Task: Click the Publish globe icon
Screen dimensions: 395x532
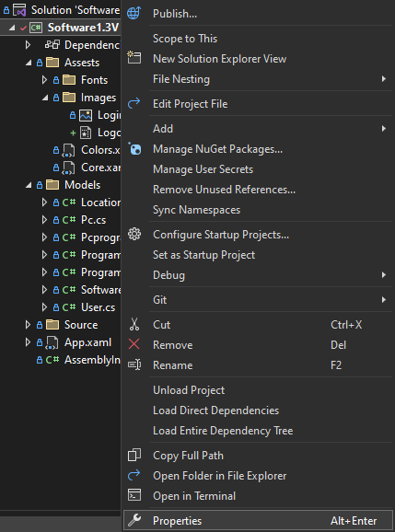Action: pos(134,14)
